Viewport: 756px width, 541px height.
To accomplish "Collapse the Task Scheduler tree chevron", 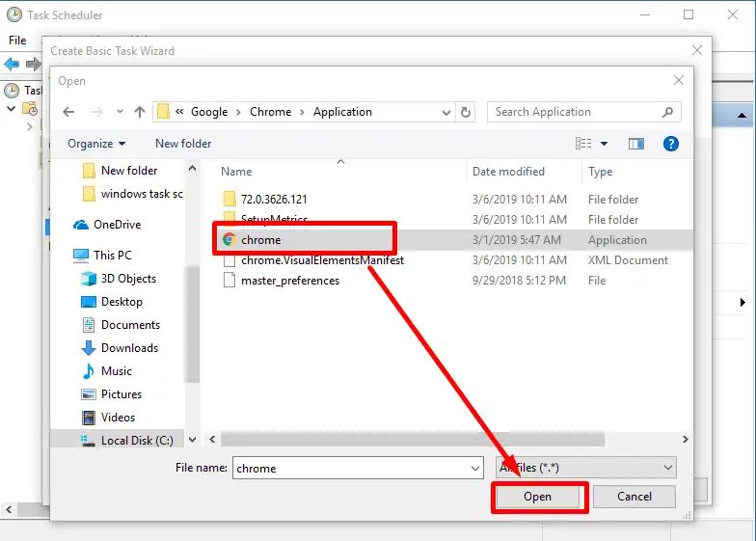I will click(11, 109).
